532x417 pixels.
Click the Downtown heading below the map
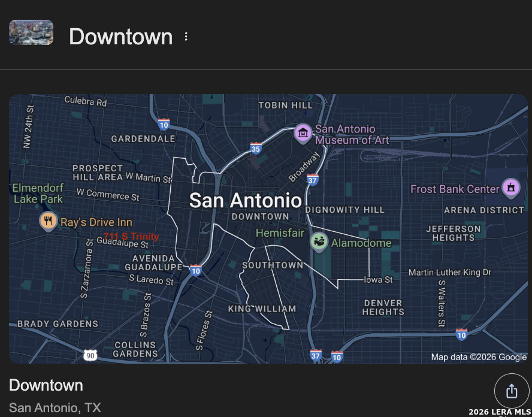coord(46,385)
